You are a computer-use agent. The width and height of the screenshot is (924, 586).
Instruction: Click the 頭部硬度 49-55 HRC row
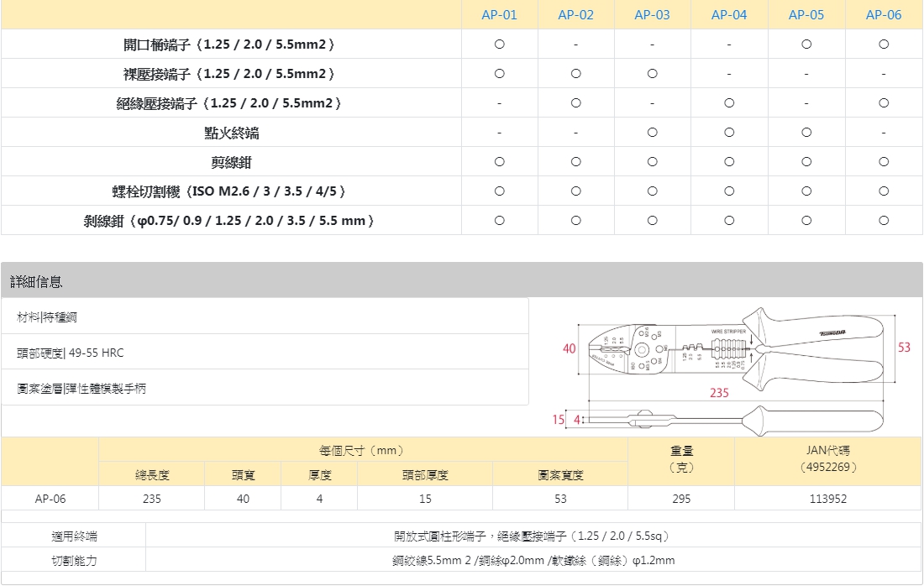click(x=71, y=353)
